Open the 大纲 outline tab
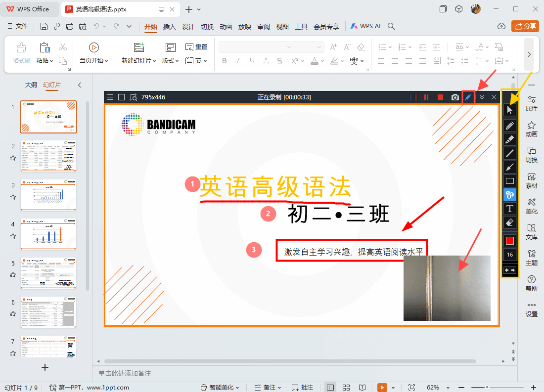Viewport: 544px width, 392px height. click(31, 85)
